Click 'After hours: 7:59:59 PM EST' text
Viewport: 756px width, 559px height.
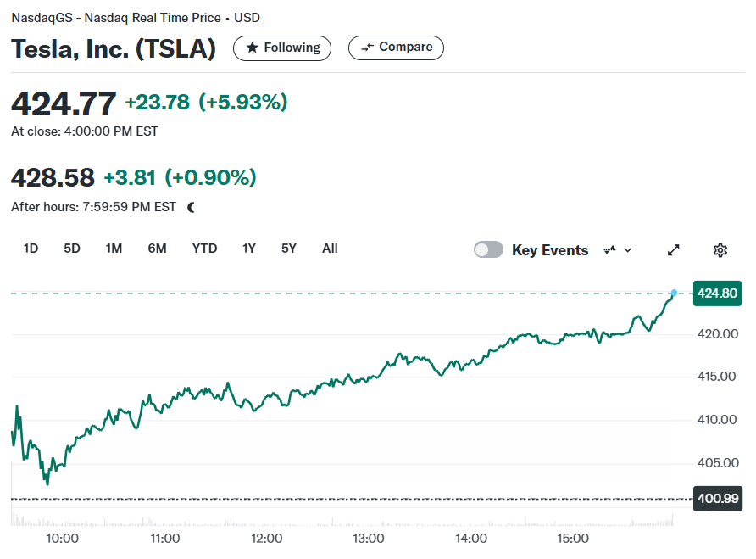93,207
